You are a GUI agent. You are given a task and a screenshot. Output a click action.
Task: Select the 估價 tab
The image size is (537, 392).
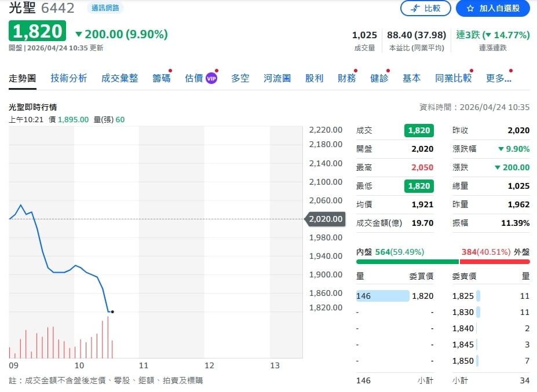click(x=193, y=78)
